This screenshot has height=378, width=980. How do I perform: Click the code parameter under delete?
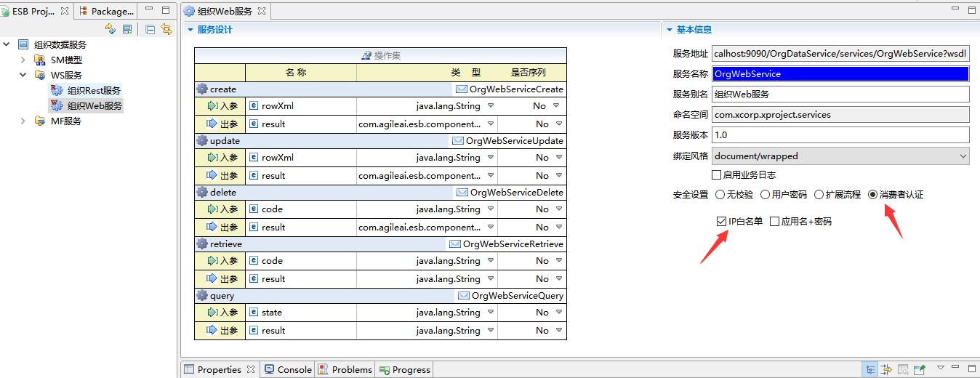(x=272, y=209)
